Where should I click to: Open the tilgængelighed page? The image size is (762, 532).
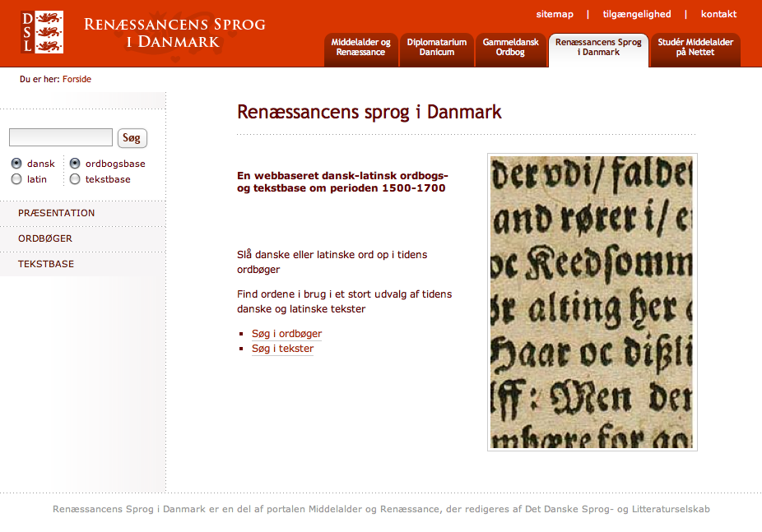coord(636,14)
